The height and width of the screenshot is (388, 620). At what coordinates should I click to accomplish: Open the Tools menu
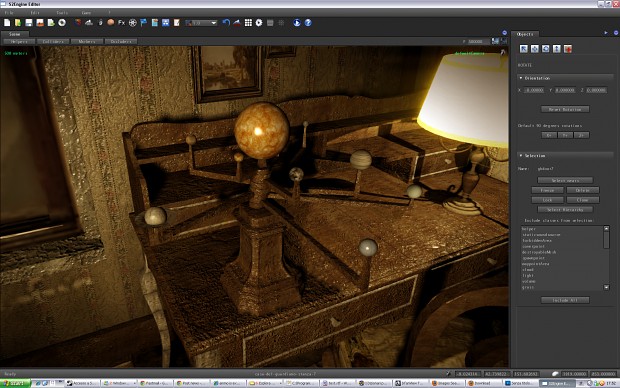coord(62,13)
